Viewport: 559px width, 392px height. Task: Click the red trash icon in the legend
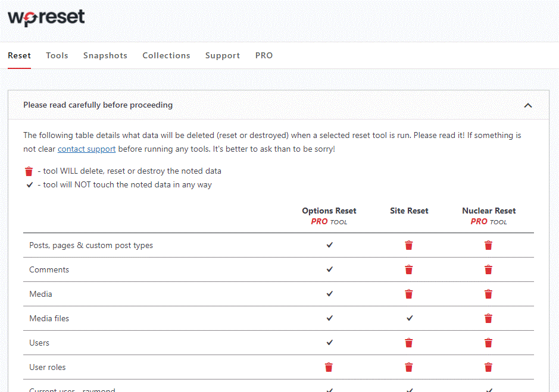coord(29,171)
